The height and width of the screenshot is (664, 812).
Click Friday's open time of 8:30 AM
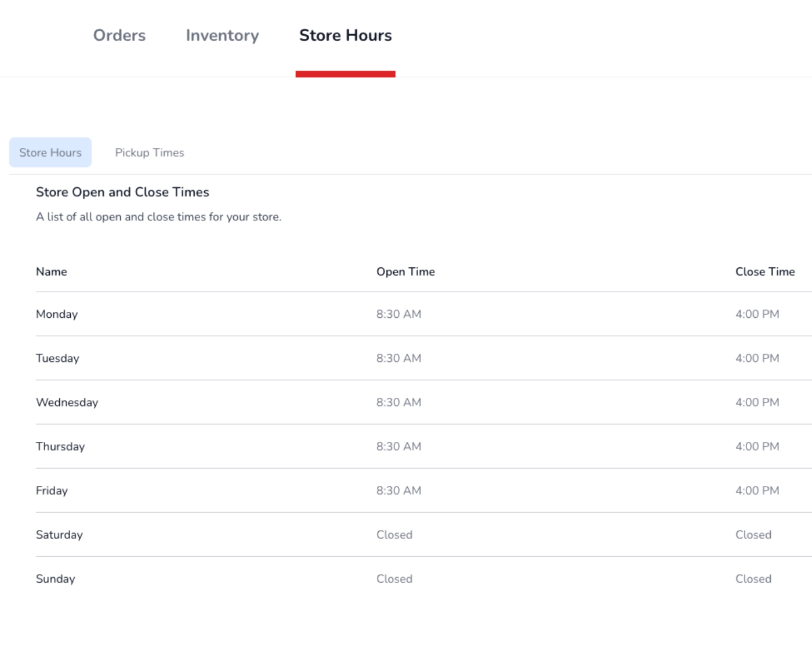[397, 490]
